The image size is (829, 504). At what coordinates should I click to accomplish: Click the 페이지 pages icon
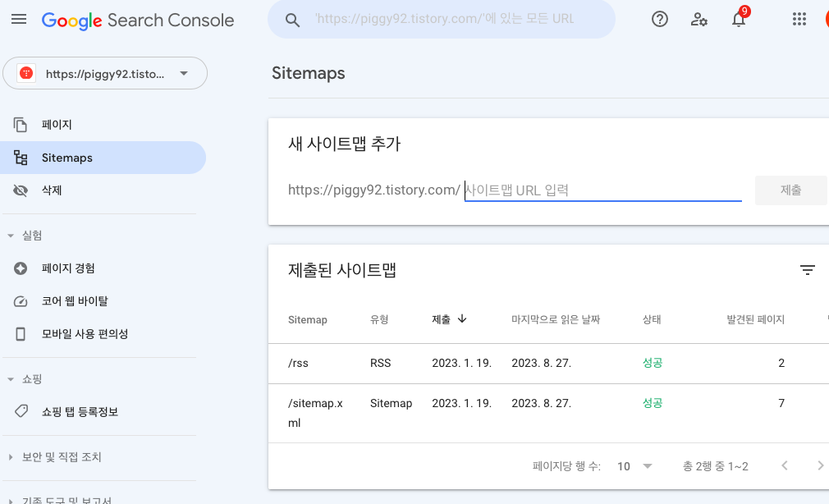click(20, 125)
